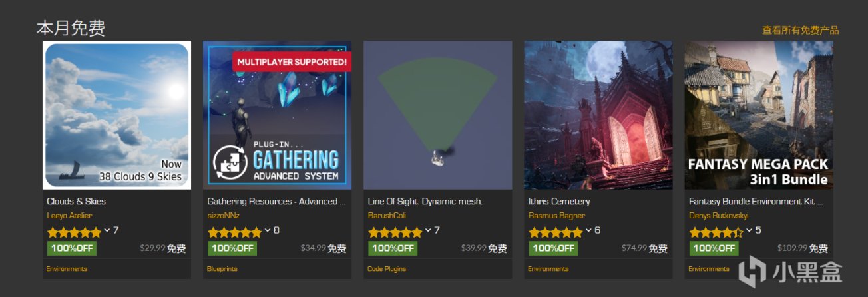Open seller page for Leeyo Atelier

69,216
